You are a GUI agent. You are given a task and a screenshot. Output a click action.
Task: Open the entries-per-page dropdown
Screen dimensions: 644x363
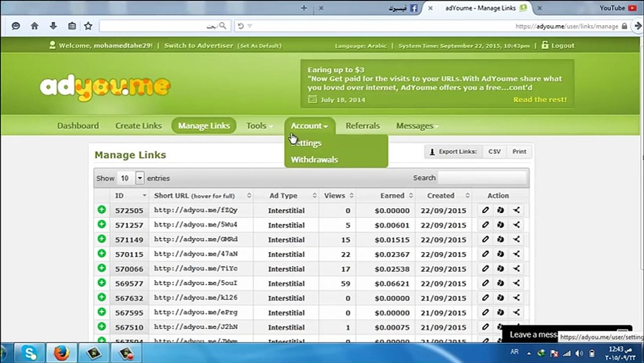(x=140, y=178)
